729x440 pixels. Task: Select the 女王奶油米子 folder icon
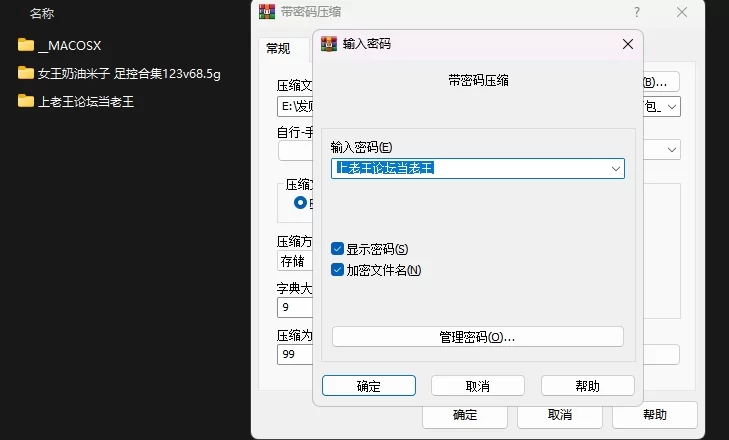(x=26, y=73)
